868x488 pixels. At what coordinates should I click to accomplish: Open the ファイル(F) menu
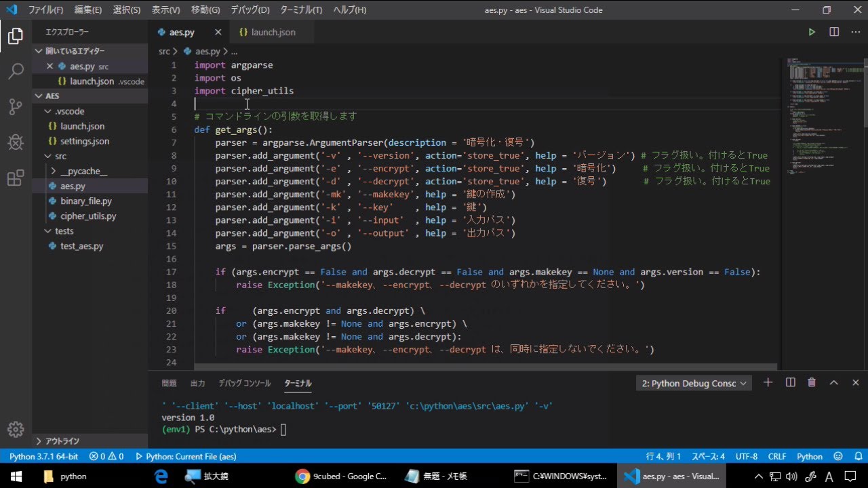pos(45,10)
